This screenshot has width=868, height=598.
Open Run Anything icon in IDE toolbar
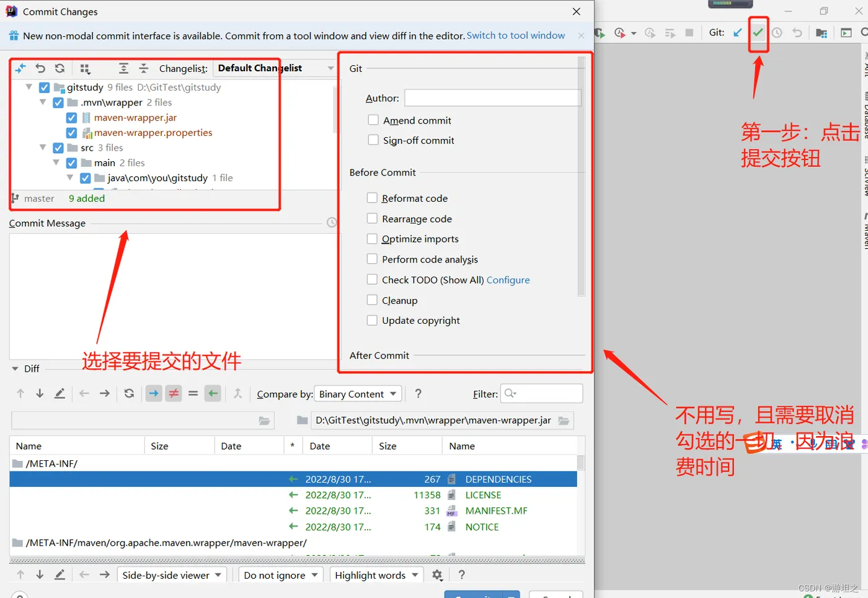[x=846, y=33]
